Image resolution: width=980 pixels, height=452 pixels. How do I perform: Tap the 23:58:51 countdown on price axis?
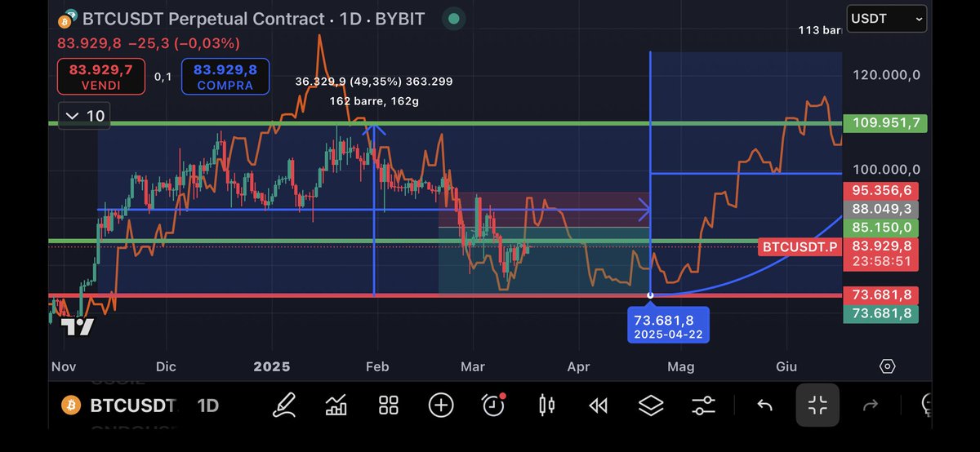(880, 263)
